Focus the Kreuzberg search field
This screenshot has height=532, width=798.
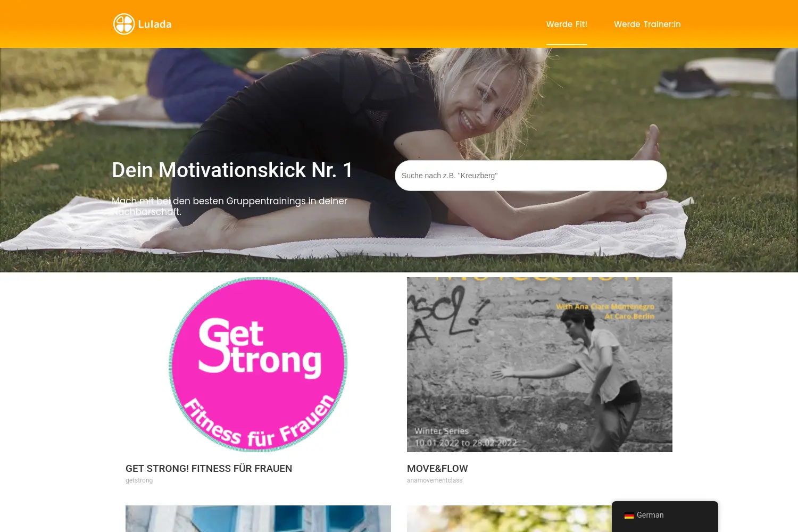pyautogui.click(x=531, y=176)
